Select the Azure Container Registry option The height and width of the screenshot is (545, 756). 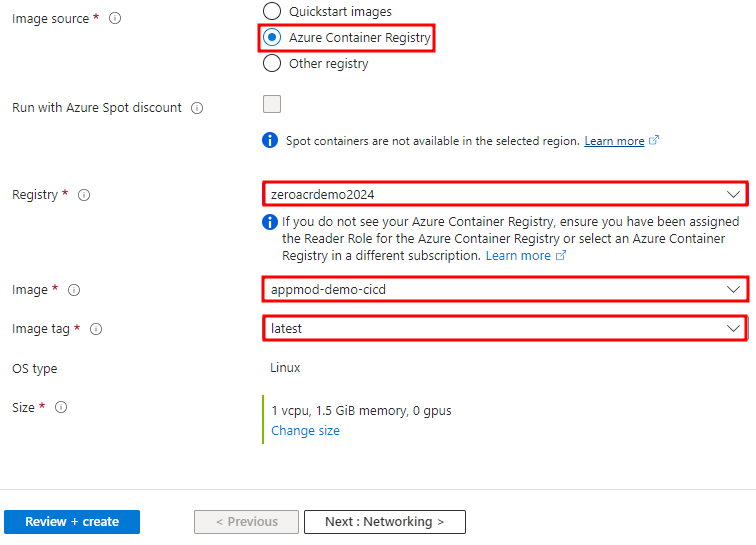tap(272, 37)
